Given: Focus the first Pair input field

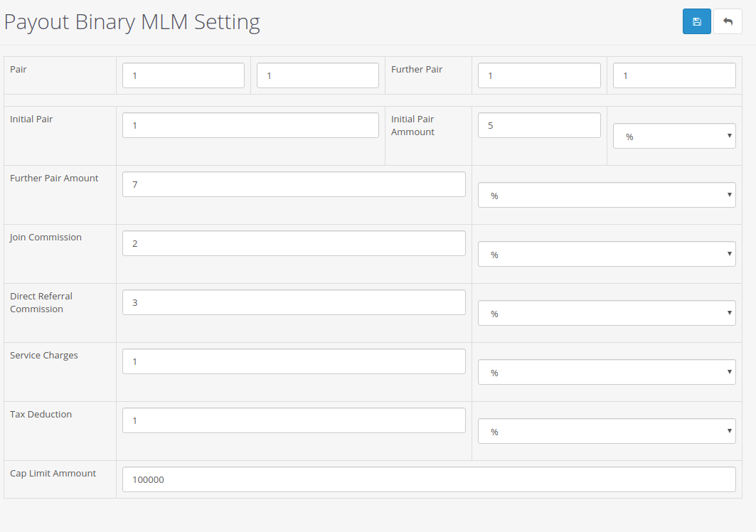Looking at the screenshot, I should coord(183,75).
